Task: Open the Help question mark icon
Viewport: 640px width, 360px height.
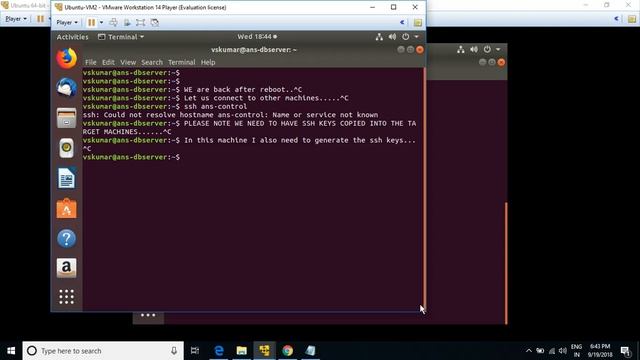Action: [67, 238]
